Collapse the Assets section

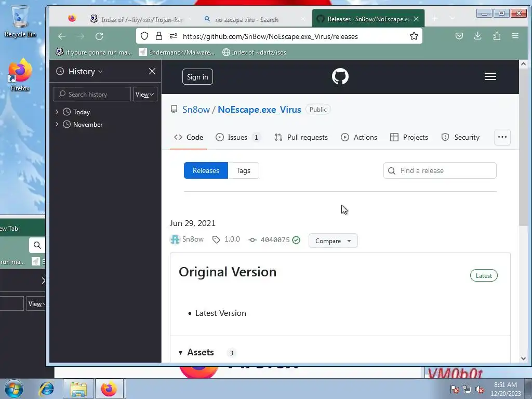pyautogui.click(x=196, y=353)
